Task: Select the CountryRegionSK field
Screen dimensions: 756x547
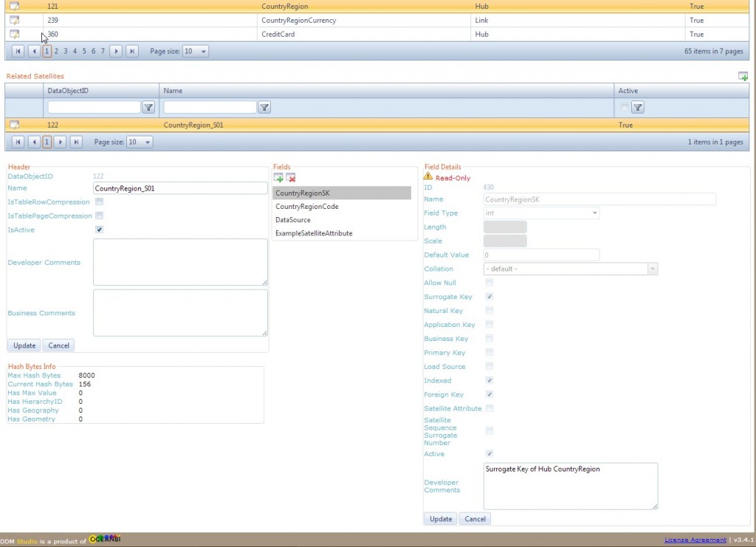Action: (342, 193)
